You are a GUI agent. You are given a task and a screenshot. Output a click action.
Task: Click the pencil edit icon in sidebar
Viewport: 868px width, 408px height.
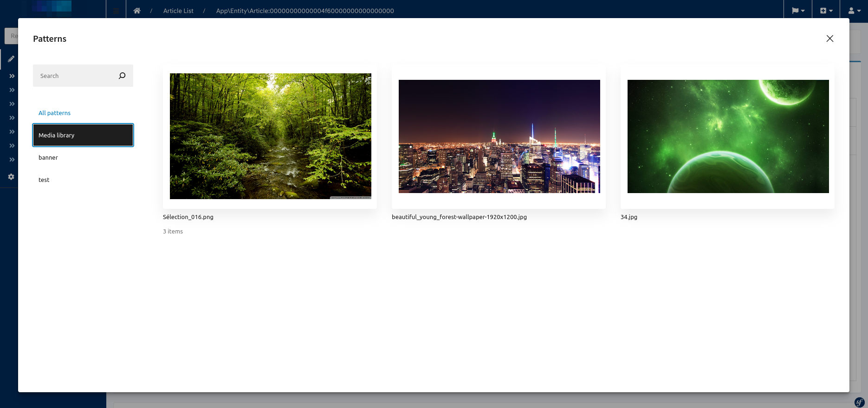point(11,59)
